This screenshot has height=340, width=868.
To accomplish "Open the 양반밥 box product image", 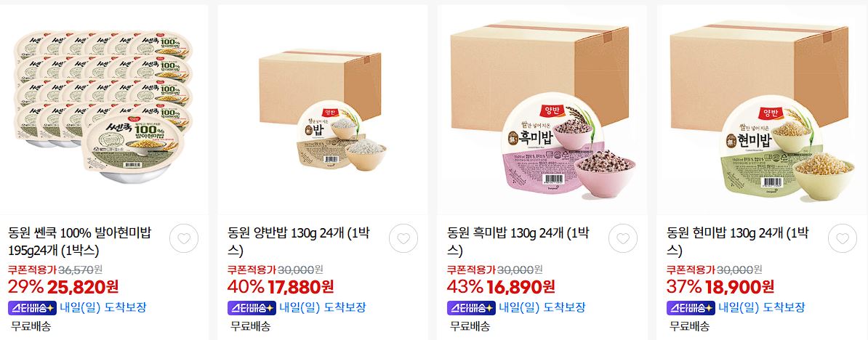I will [322, 110].
